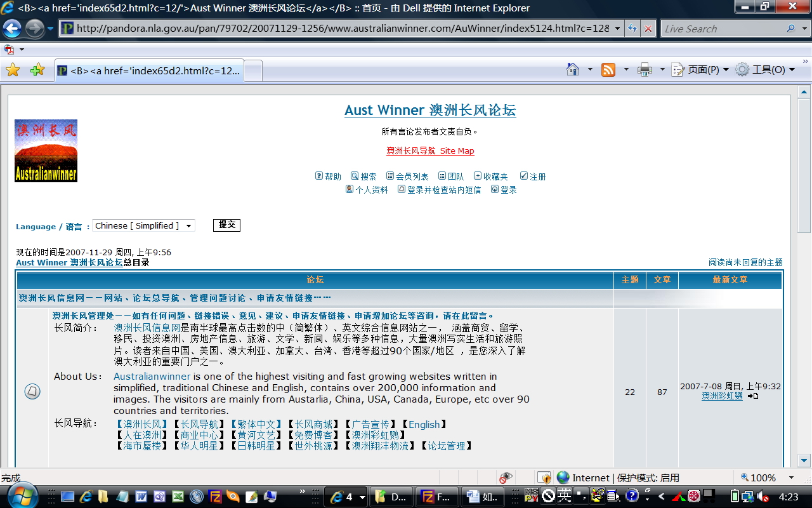Open the 注册 register link
This screenshot has width=812, height=508.
click(533, 177)
